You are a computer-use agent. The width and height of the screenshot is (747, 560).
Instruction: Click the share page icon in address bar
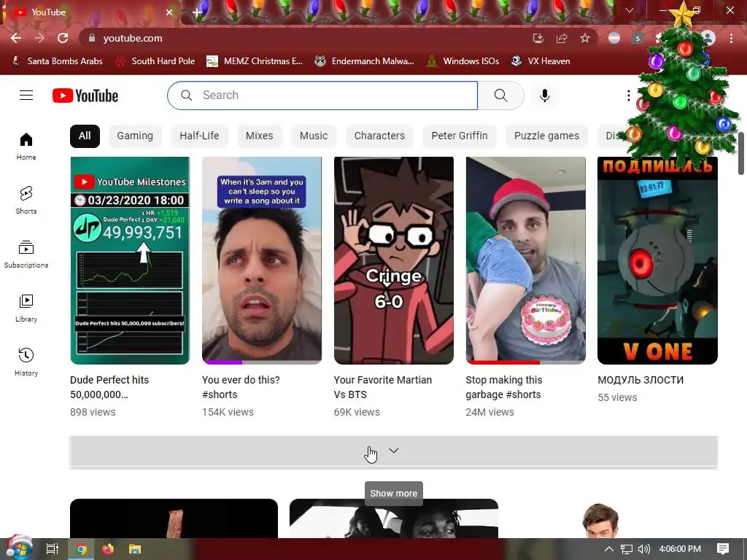pyautogui.click(x=562, y=38)
